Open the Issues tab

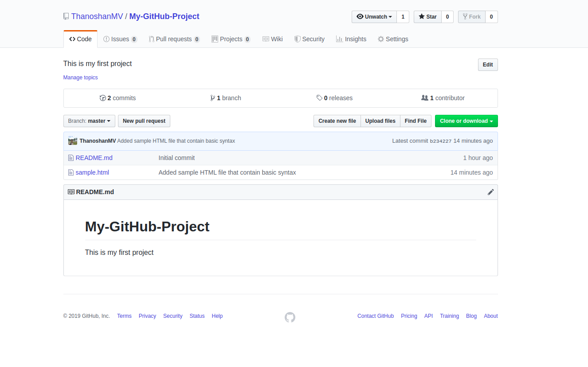[x=120, y=39]
